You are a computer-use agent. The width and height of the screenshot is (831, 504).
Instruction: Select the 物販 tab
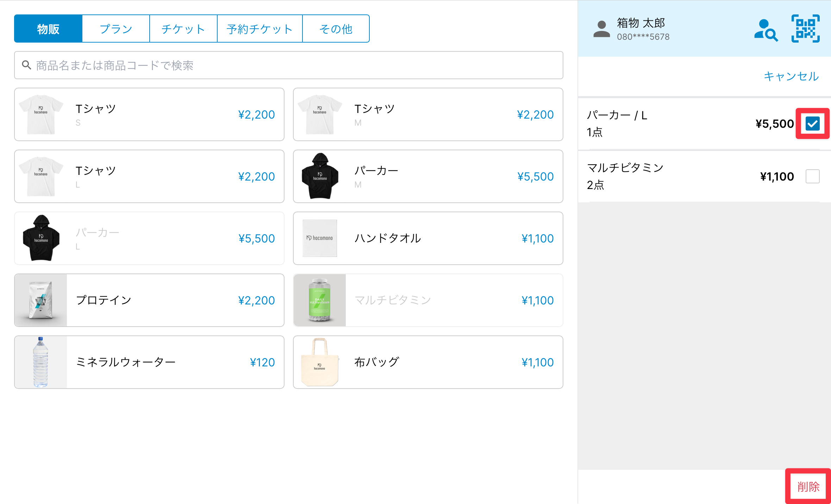coord(48,29)
